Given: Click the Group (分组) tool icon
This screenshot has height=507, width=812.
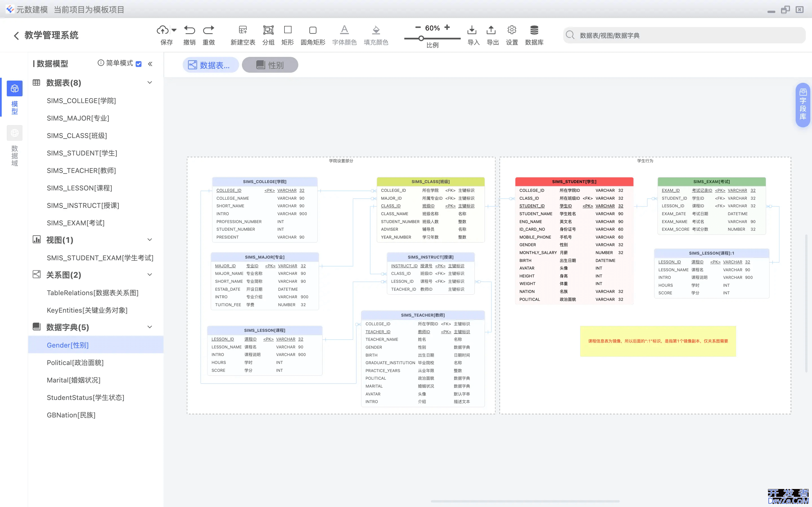Looking at the screenshot, I should tap(268, 30).
